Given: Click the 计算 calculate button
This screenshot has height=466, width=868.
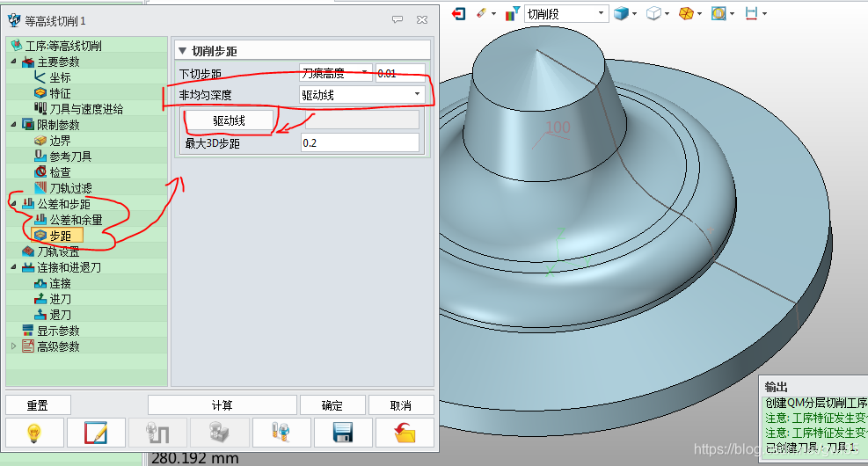Looking at the screenshot, I should tap(222, 405).
